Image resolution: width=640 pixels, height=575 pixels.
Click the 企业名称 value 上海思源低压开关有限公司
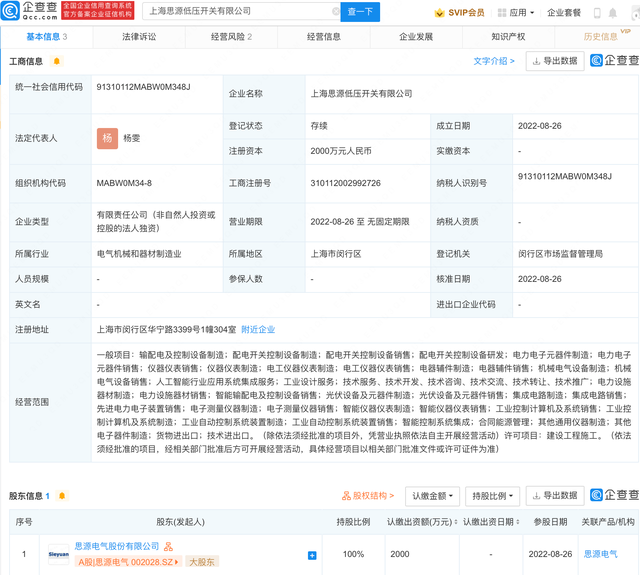point(361,94)
